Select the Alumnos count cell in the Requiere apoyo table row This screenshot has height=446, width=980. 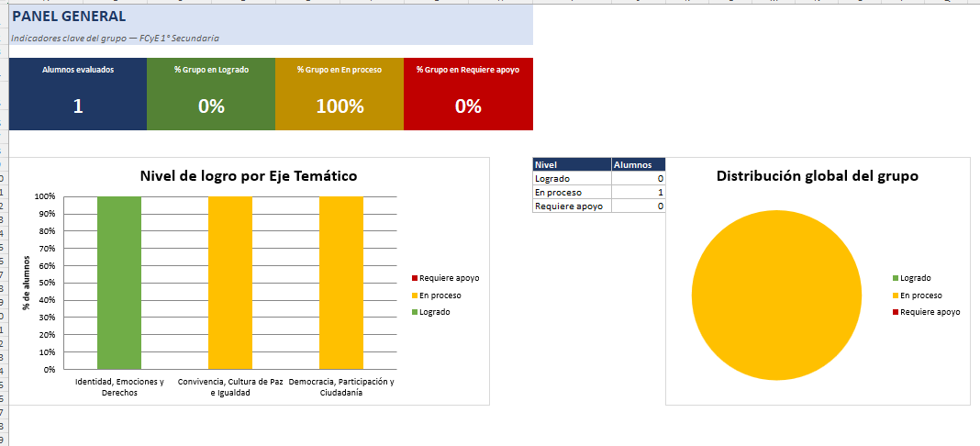(638, 206)
